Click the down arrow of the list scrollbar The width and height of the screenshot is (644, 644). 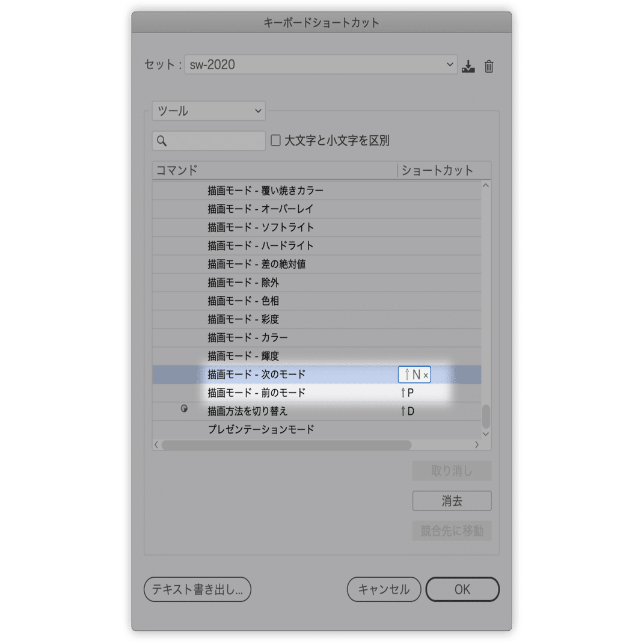(486, 434)
